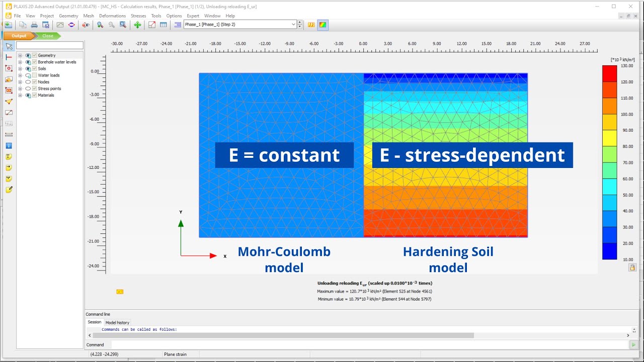The image size is (644, 362).
Task: Click the lock icon below the legend
Action: point(632,267)
